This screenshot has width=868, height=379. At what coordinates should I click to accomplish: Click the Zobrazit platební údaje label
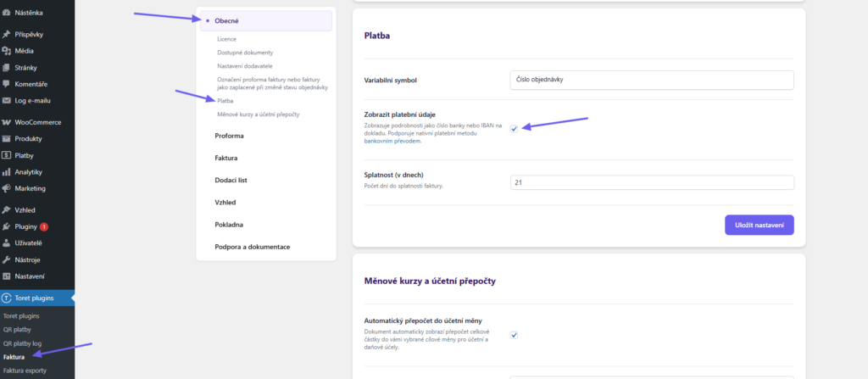(400, 114)
